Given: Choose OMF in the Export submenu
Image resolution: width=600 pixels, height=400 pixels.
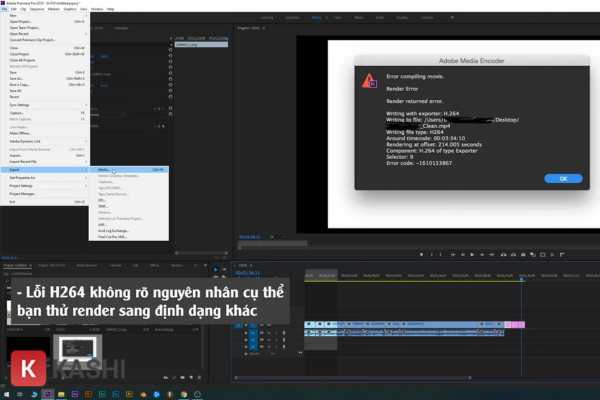Looking at the screenshot, I should tap(129, 206).
